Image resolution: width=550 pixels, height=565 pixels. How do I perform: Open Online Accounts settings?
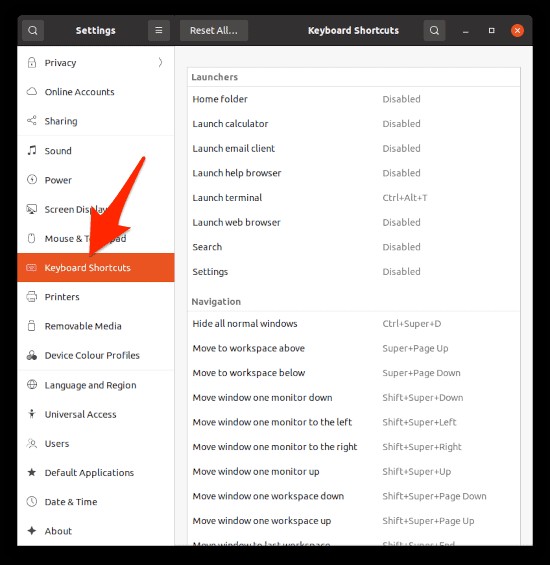click(96, 92)
